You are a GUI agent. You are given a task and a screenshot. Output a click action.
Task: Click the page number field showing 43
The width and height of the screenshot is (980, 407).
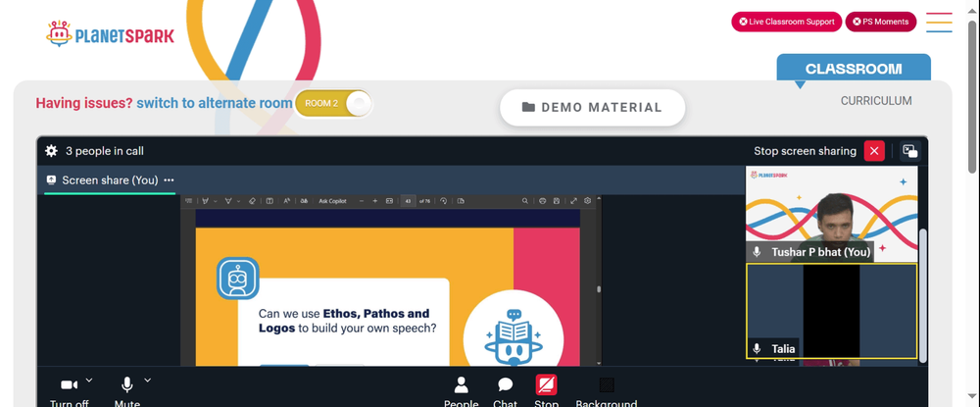[x=408, y=201]
